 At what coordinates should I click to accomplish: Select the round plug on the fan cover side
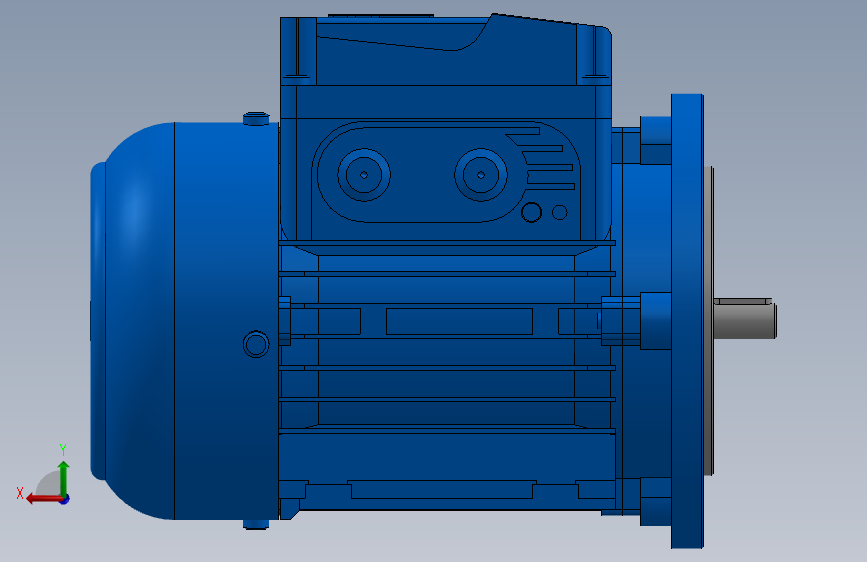(x=256, y=345)
